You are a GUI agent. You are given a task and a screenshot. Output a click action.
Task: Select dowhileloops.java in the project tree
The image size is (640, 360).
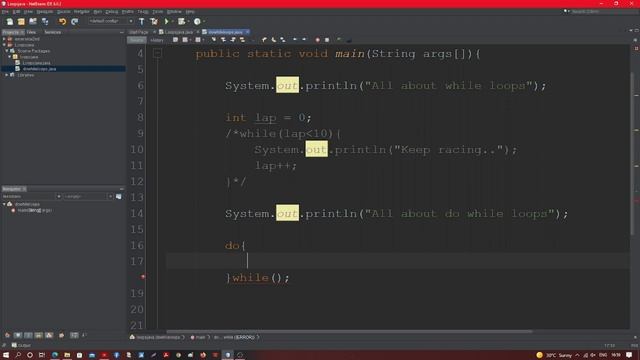pyautogui.click(x=39, y=69)
